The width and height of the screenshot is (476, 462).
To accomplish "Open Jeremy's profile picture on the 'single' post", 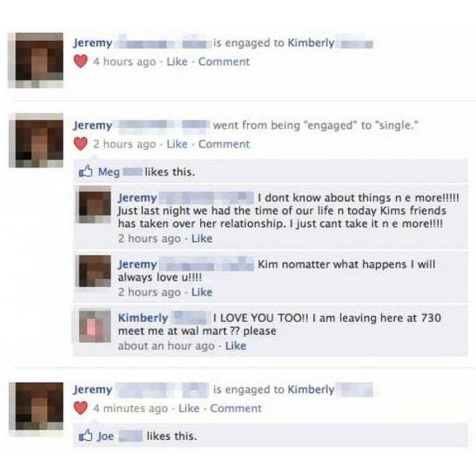I will [x=35, y=141].
